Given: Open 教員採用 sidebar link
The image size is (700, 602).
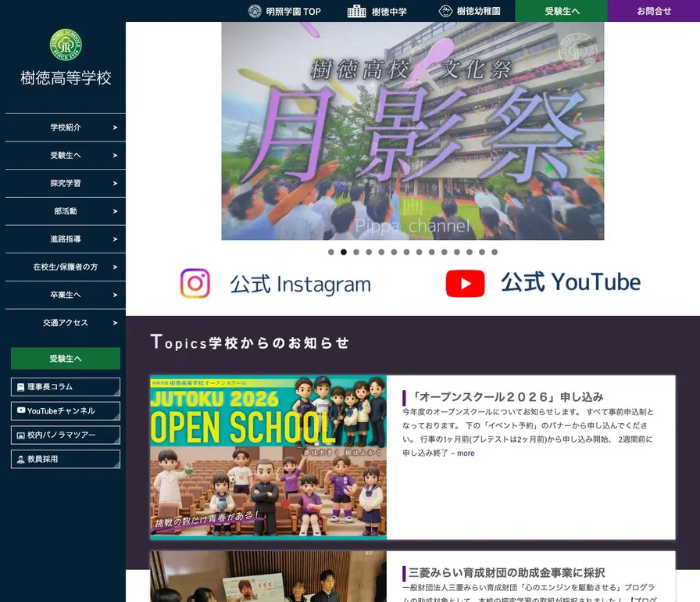Looking at the screenshot, I should click(x=66, y=459).
